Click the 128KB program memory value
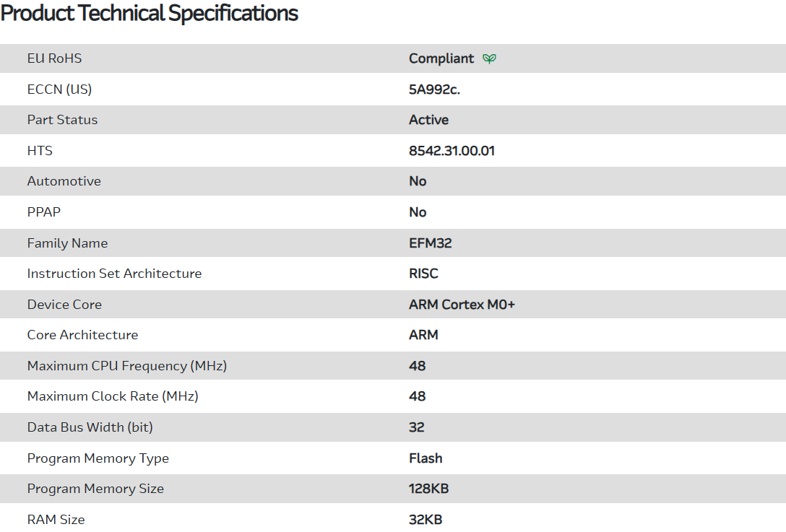 coord(428,489)
